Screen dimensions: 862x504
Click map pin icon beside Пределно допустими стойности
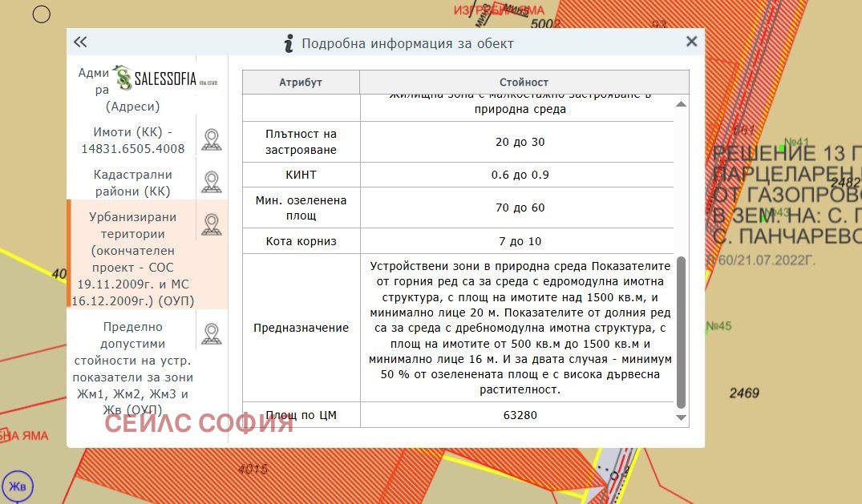pos(211,333)
